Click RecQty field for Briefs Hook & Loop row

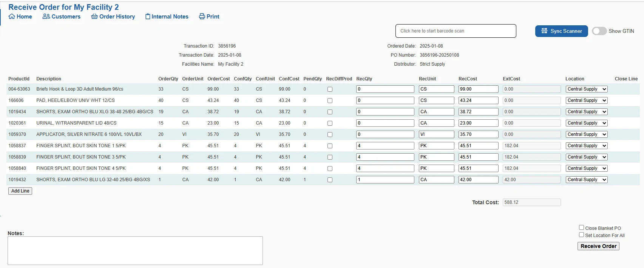click(385, 89)
